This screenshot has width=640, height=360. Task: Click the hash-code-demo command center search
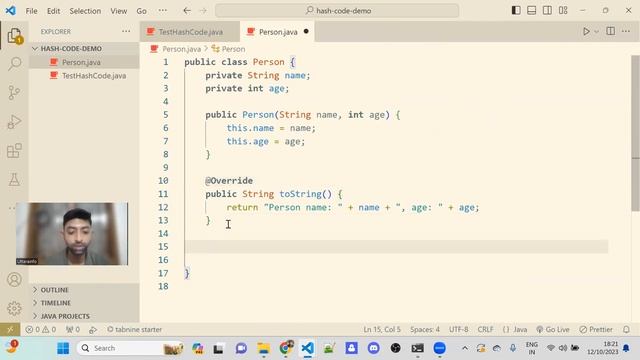[x=337, y=11]
